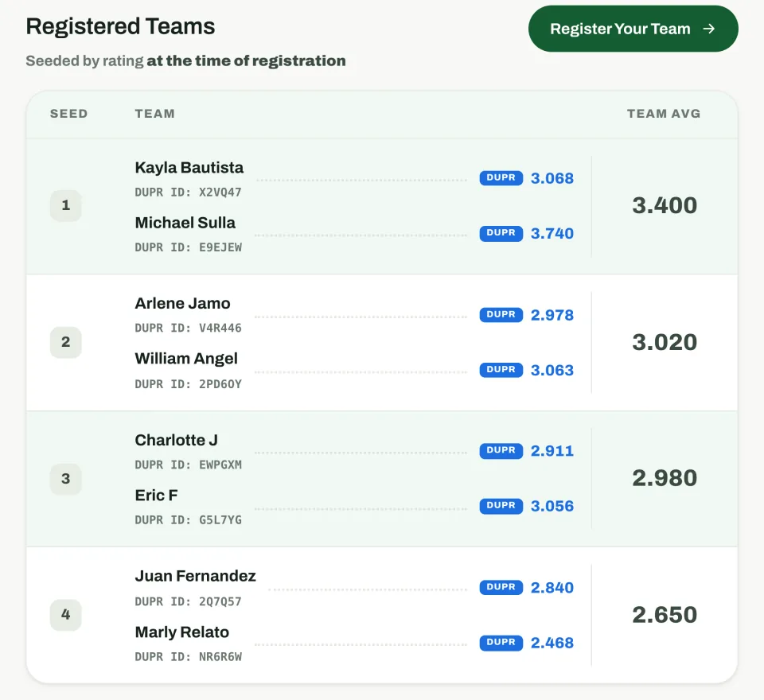764x700 pixels.
Task: Click the DUPR badge beside William Angel
Action: pos(501,370)
